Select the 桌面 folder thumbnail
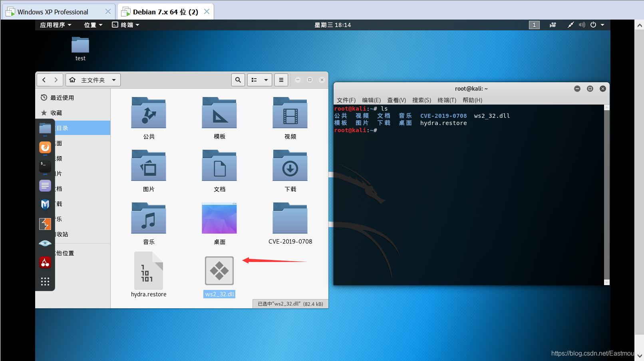This screenshot has height=361, width=644. click(x=219, y=218)
